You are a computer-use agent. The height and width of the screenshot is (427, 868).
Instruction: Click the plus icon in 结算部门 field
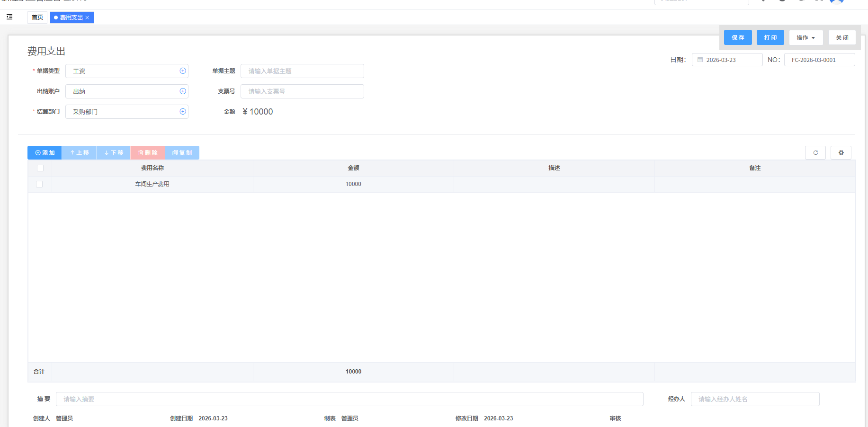183,112
